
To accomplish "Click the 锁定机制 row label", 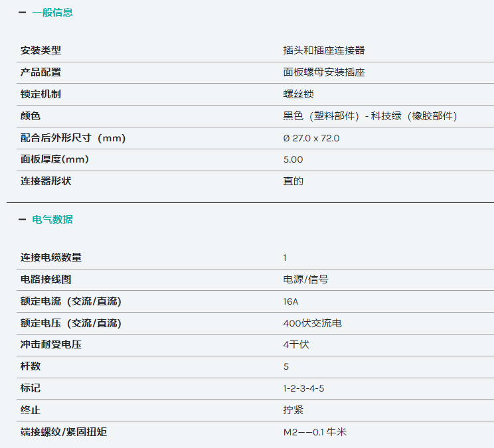I will pyautogui.click(x=41, y=94).
